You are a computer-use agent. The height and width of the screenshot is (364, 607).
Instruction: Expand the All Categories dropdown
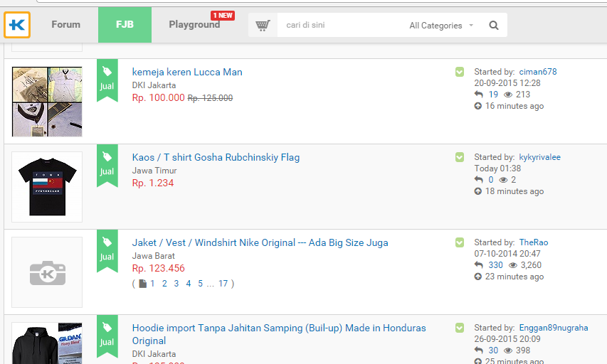pyautogui.click(x=441, y=26)
